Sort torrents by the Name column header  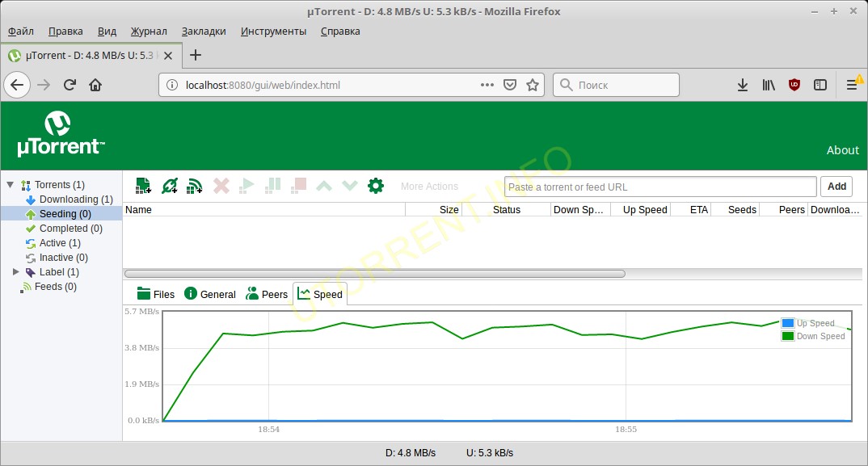(264, 210)
